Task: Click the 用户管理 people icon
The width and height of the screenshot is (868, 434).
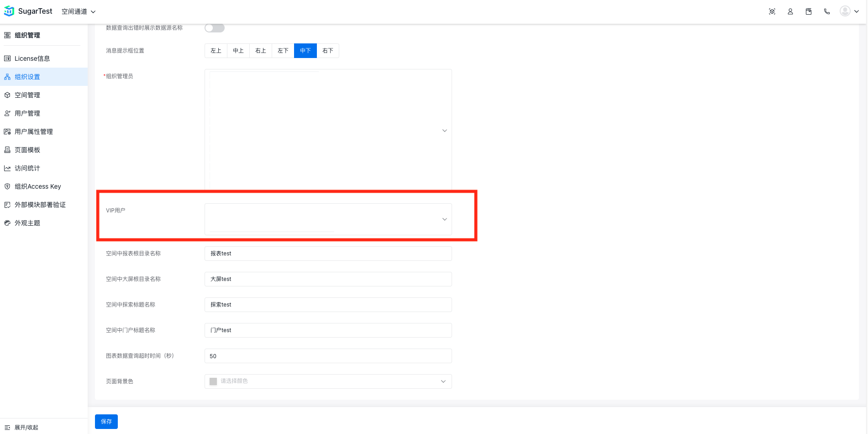Action: pos(7,113)
